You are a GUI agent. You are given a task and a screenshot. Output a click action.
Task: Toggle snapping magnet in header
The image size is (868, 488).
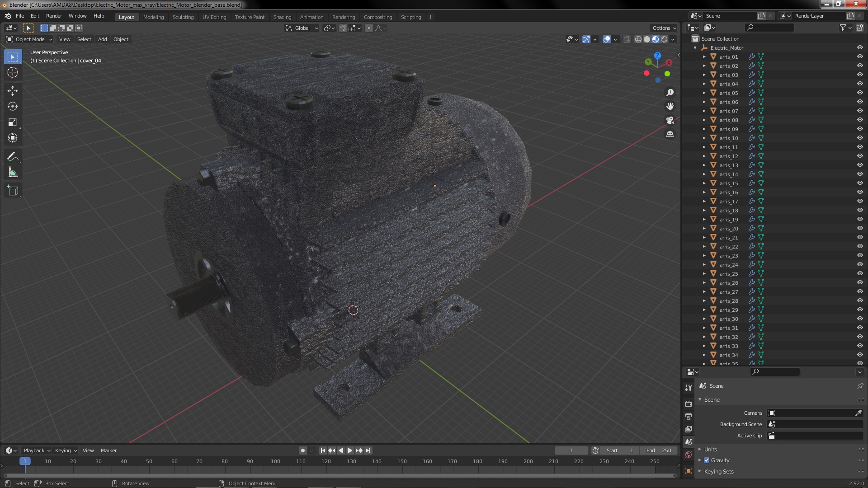(343, 28)
